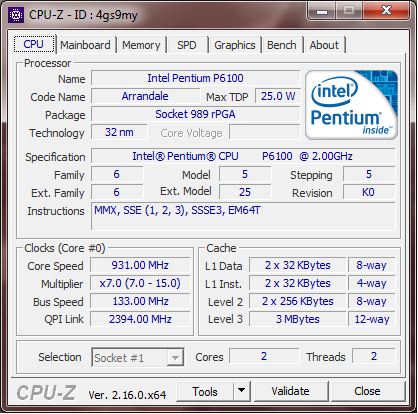Screen dimensions: 418x414
Task: Click the Max TDP value 25.0 W
Action: pos(278,96)
